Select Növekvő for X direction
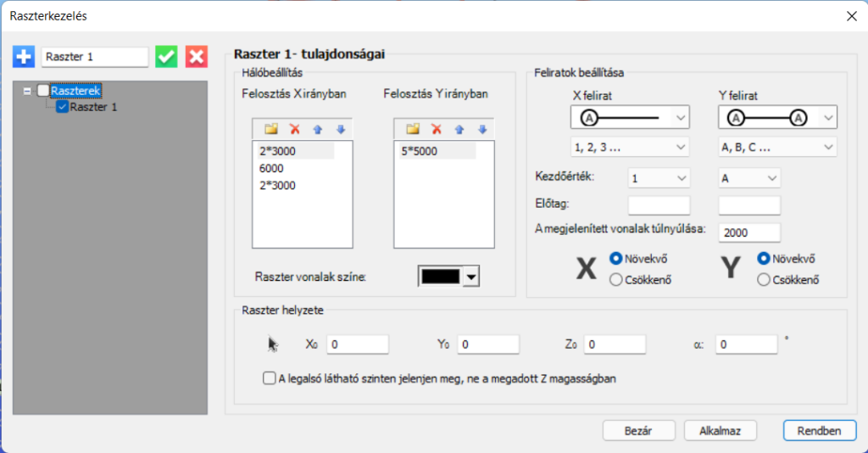Screen dimensions: 868x453 [615, 259]
